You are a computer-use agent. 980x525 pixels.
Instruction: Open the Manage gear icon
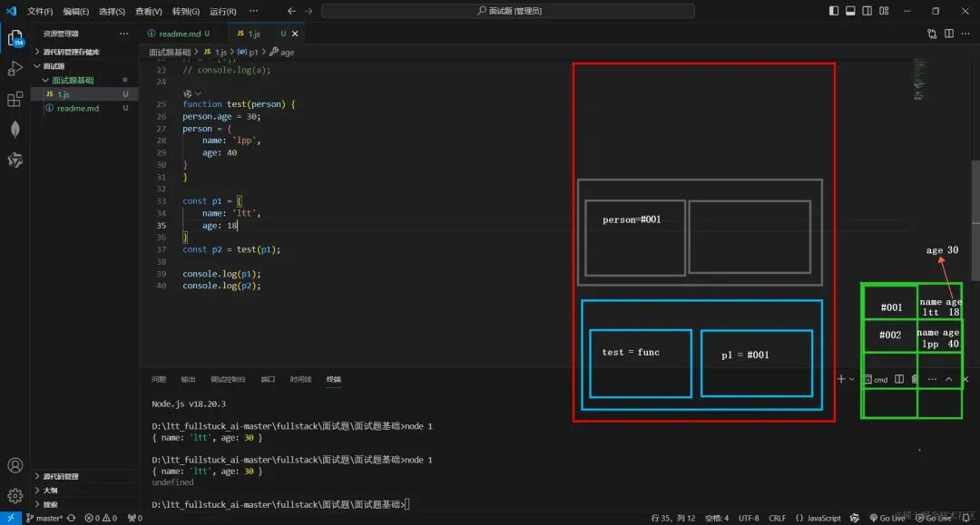coord(15,496)
